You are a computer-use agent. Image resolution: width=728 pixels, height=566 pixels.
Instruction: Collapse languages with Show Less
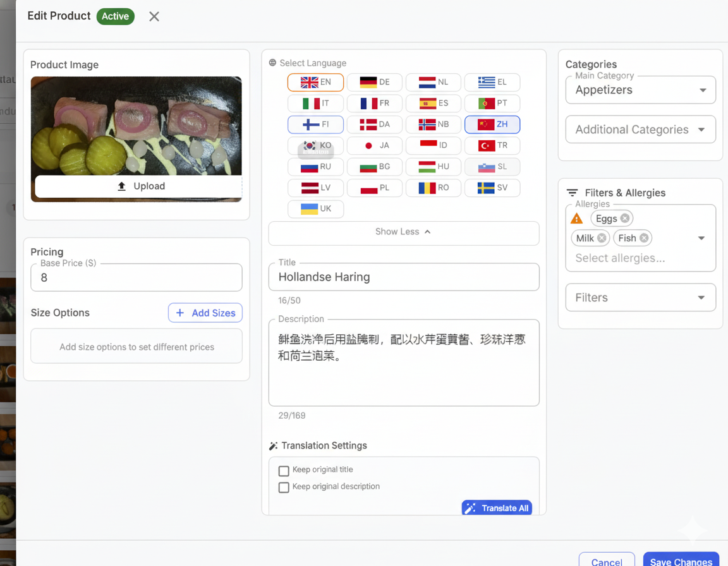403,232
